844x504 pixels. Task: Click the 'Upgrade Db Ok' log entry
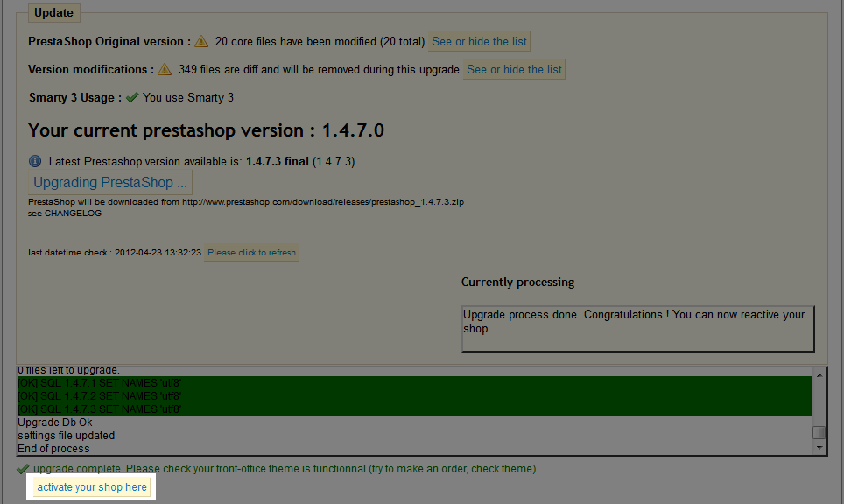pyautogui.click(x=55, y=423)
